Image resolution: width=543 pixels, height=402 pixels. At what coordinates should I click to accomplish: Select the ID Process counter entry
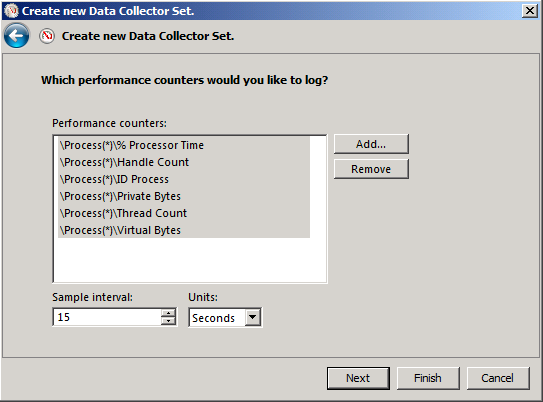[x=184, y=179]
